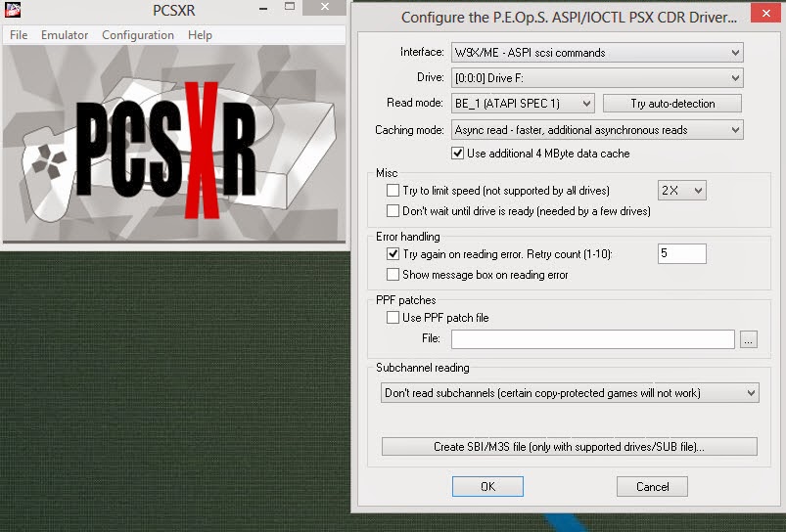Click Create SBI/M3S file button
Viewport: 786px width, 532px height.
coord(569,447)
